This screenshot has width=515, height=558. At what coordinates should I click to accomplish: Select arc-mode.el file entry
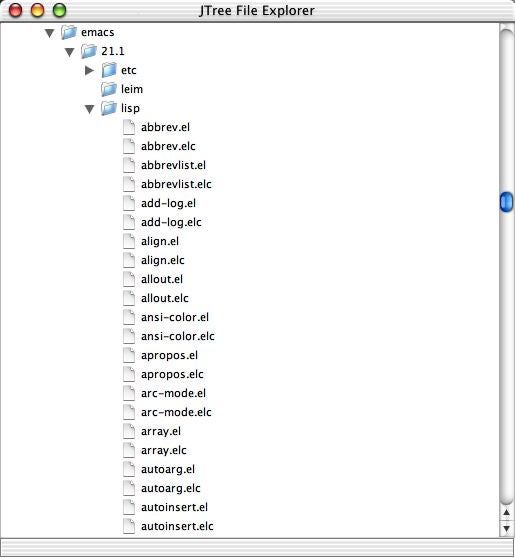(x=173, y=393)
